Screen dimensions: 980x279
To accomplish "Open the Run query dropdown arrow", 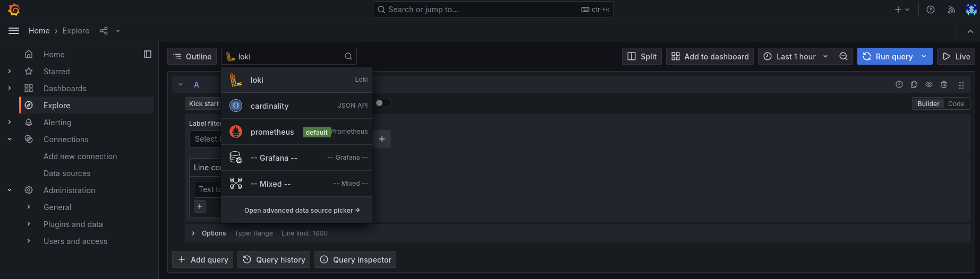I will click(x=924, y=57).
